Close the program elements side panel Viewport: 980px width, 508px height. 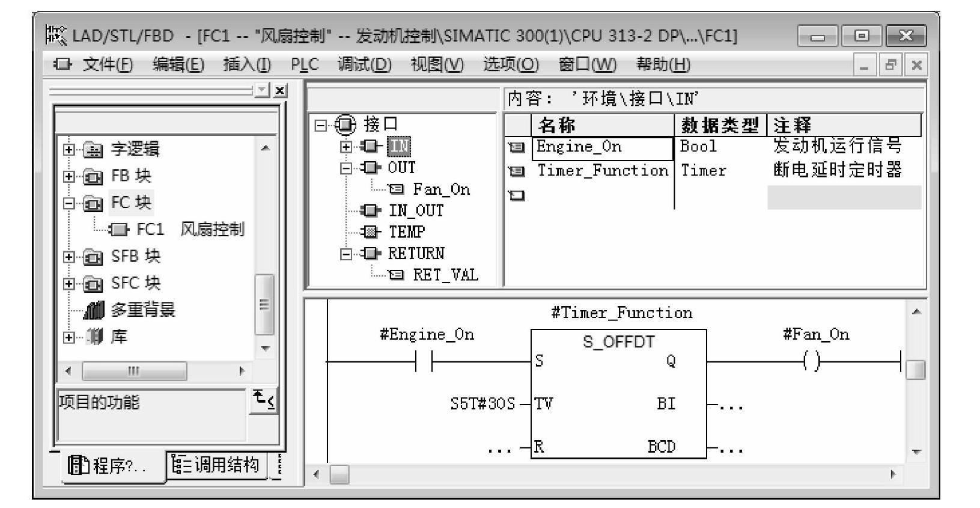pyautogui.click(x=280, y=90)
